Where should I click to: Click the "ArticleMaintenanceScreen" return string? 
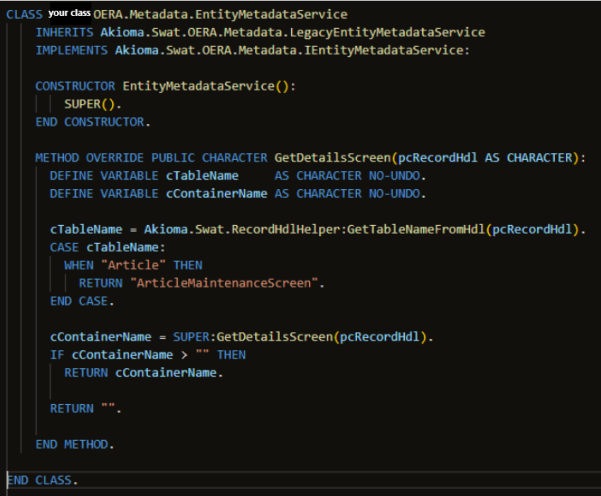point(224,283)
